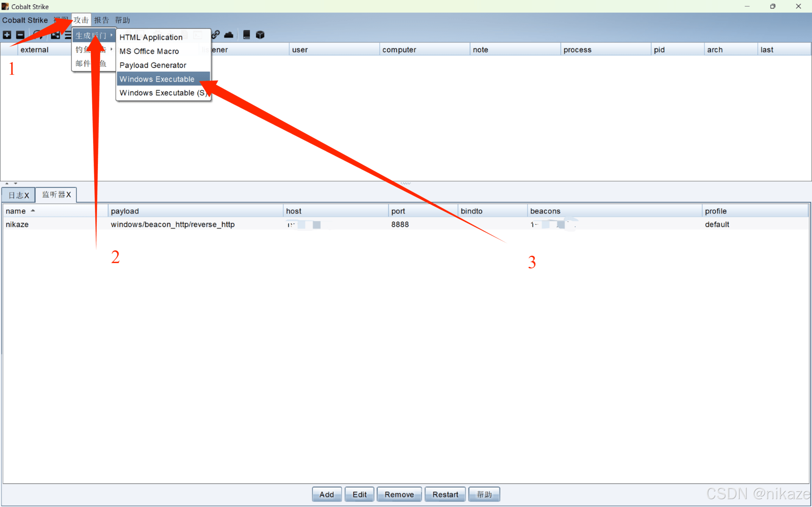Click the Remove listener button
This screenshot has width=812, height=507.
pyautogui.click(x=399, y=494)
